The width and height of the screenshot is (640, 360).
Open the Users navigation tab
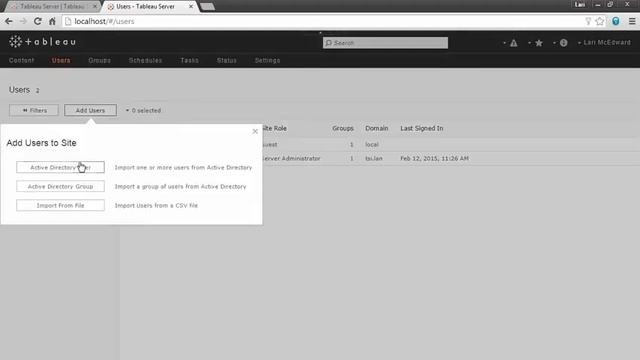pyautogui.click(x=61, y=60)
